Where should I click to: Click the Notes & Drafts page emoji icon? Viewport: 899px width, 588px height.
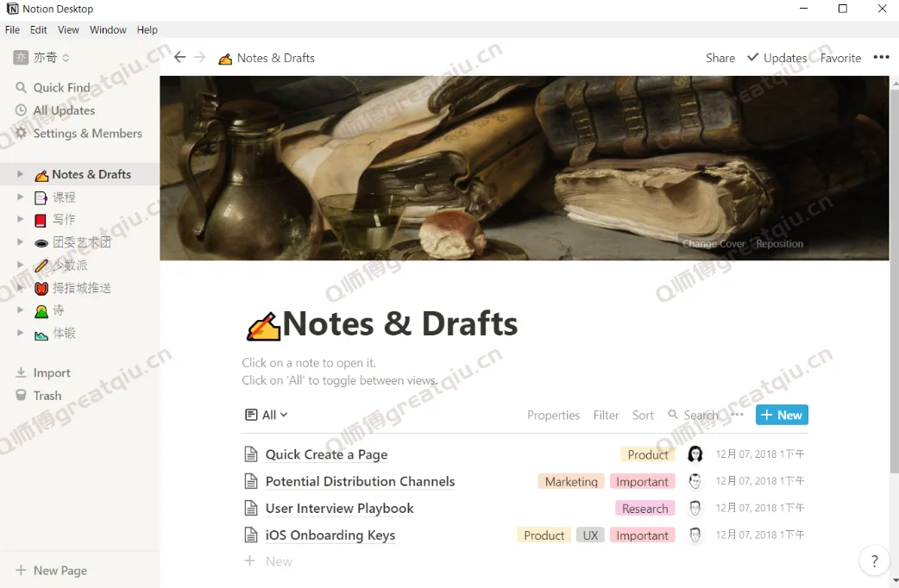click(x=263, y=327)
